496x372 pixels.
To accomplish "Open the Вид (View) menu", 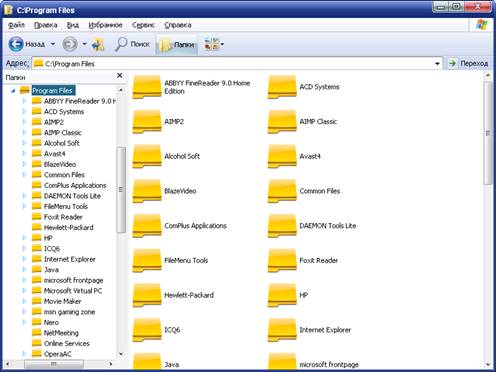I will point(73,25).
